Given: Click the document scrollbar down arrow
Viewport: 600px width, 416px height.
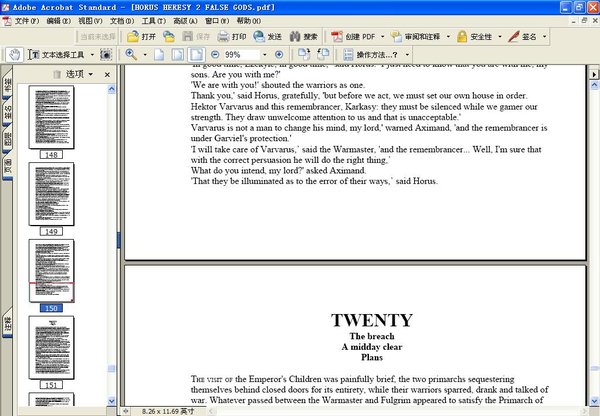Looking at the screenshot, I should click(x=594, y=401).
